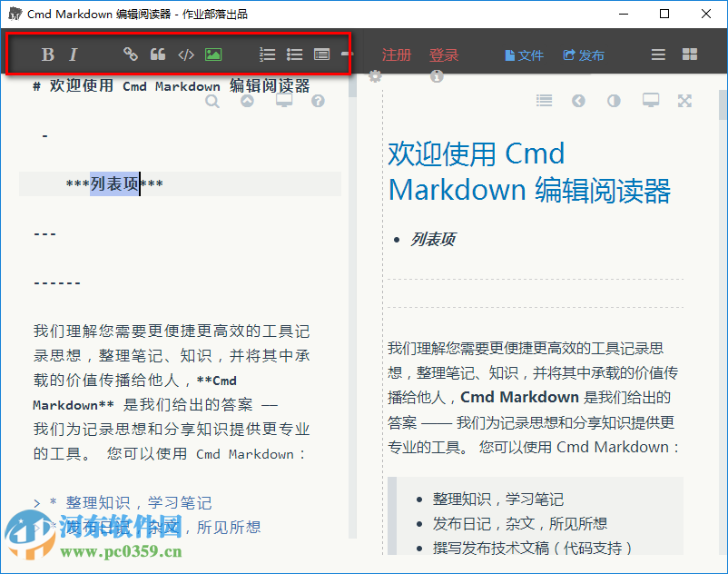Open settings via the gear icon

[x=375, y=76]
